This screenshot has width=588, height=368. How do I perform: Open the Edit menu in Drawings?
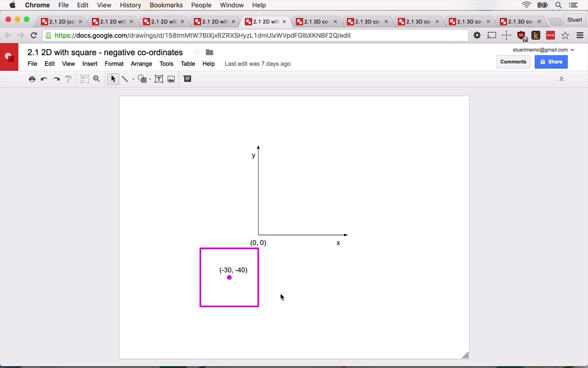[50, 64]
